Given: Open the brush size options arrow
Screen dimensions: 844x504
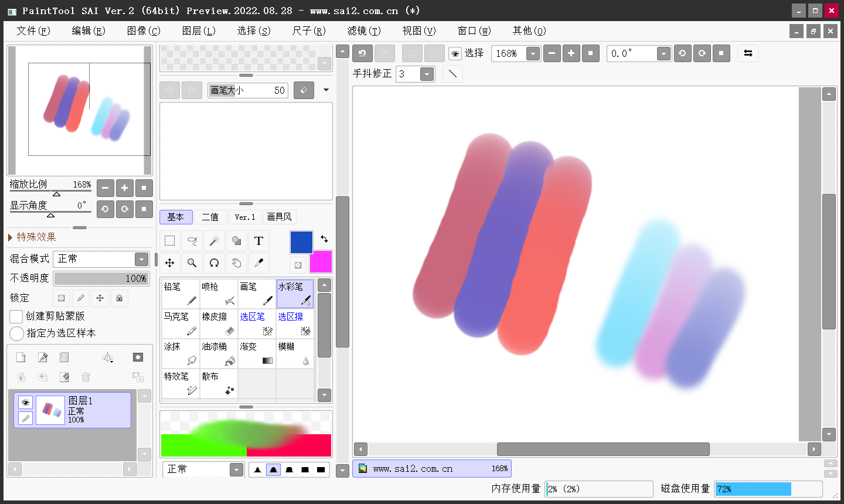Looking at the screenshot, I should click(x=326, y=90).
